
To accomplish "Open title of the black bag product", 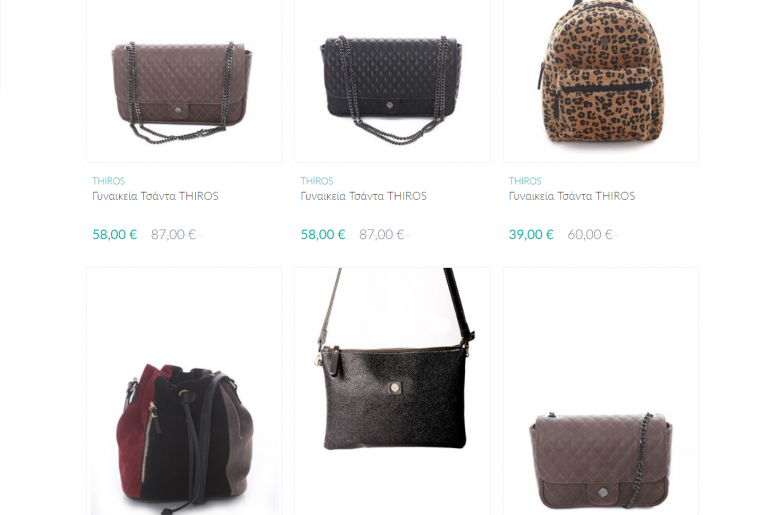I will (363, 196).
